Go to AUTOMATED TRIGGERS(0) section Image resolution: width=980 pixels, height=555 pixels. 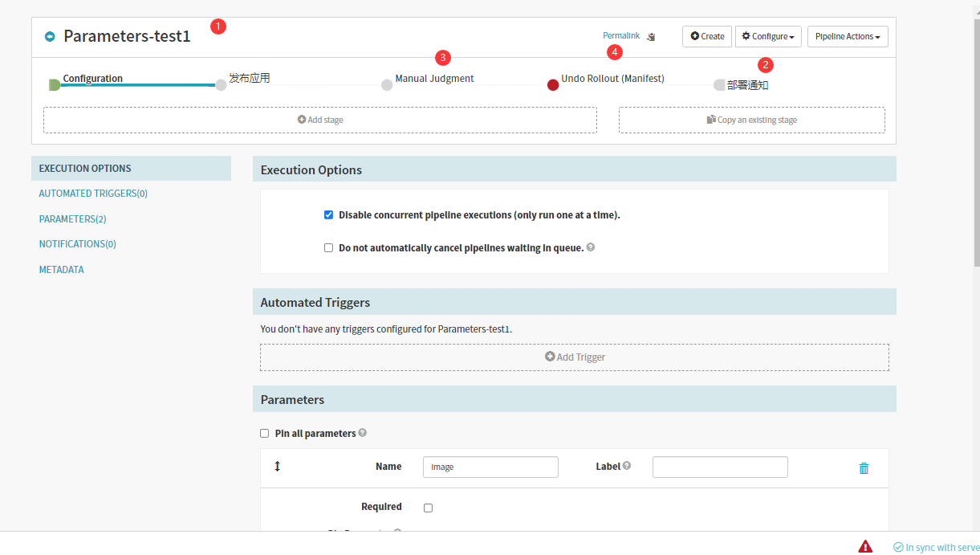tap(93, 194)
